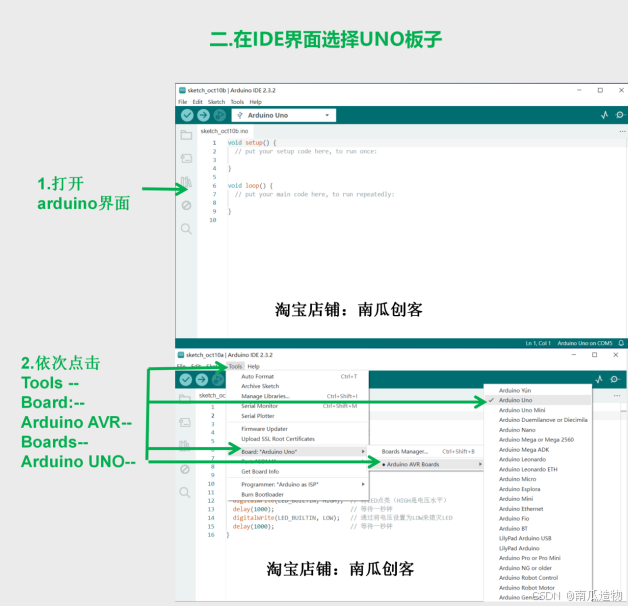Open Serial Monitor icon in upper IDE toolbar

(x=620, y=115)
